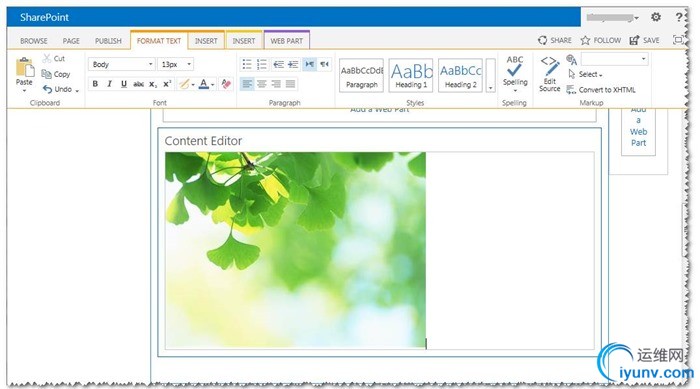Copy the selected content

56,74
